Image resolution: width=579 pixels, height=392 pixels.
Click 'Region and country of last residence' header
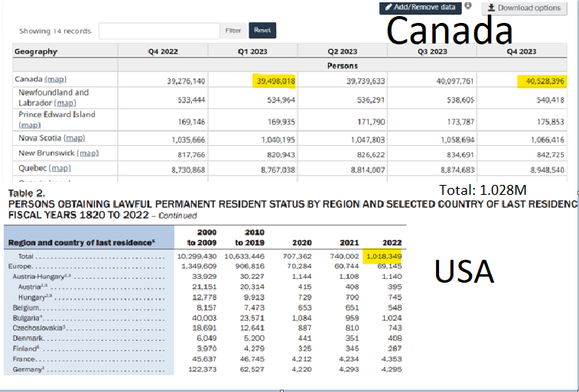coord(82,243)
